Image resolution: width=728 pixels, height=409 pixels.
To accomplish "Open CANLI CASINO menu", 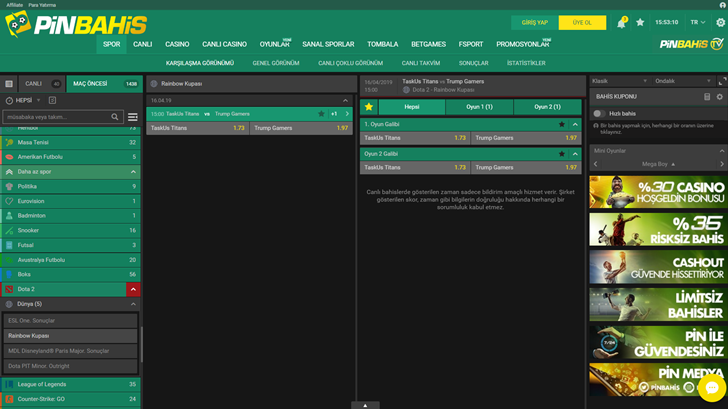I will 224,45.
